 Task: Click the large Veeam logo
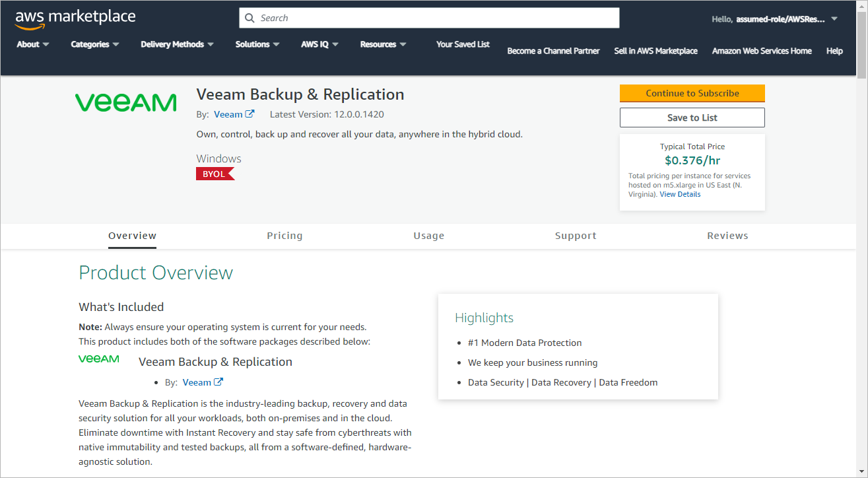click(x=125, y=102)
